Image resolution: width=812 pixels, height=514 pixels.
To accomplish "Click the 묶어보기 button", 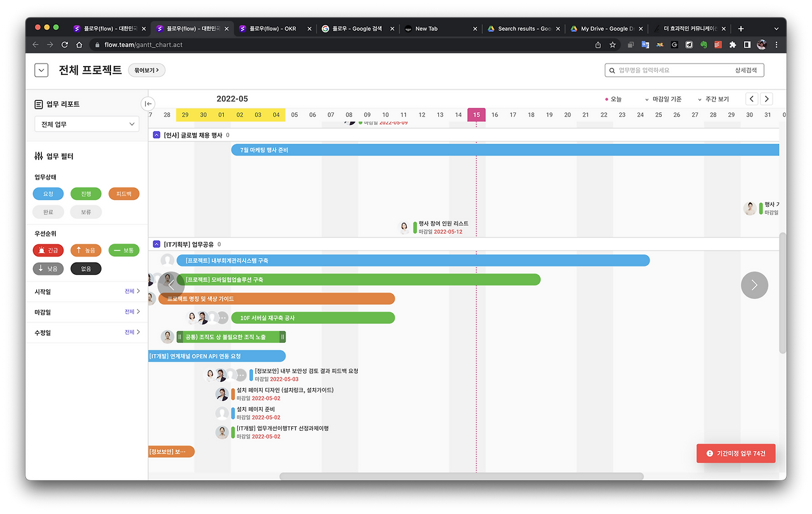I will (147, 70).
